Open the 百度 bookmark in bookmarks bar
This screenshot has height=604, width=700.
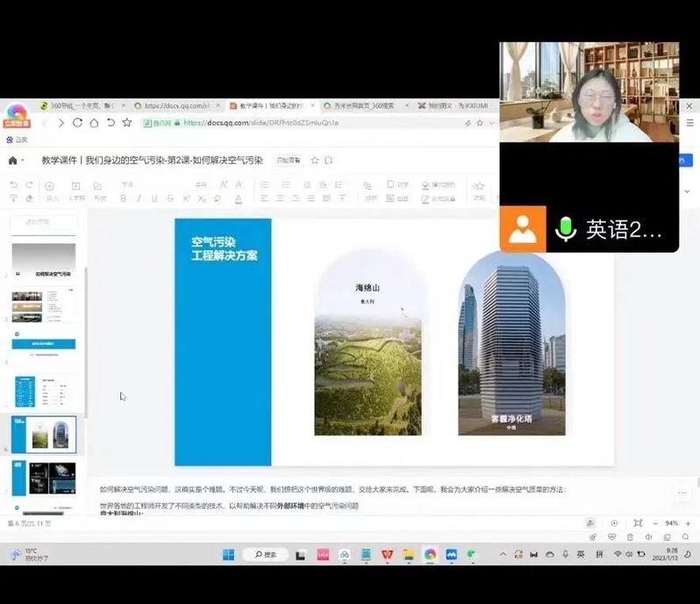coord(17,140)
